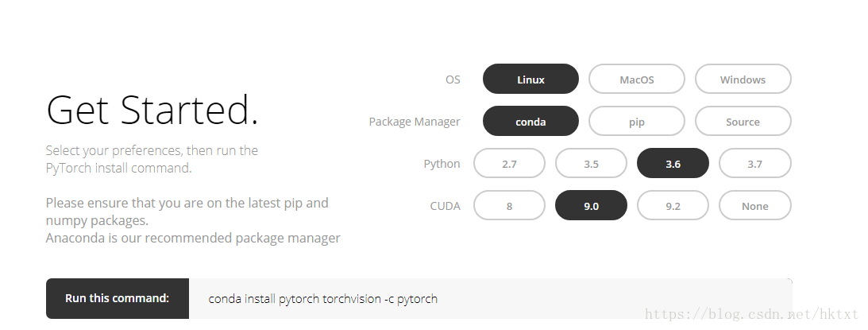Screen dimensions: 868x330
Task: Click the blog.csdn.net watermark URL
Action: (751, 315)
